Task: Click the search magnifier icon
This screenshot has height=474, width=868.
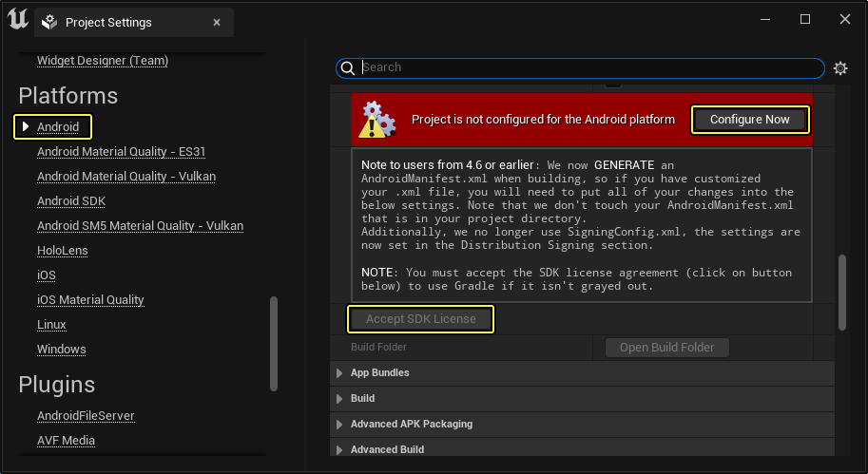Action: tap(348, 68)
